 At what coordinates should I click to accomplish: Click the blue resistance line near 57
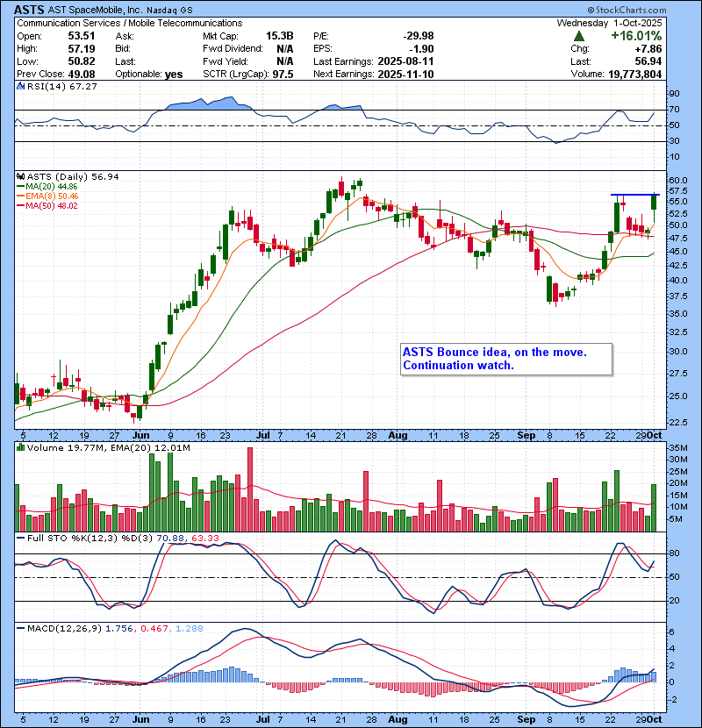click(634, 195)
